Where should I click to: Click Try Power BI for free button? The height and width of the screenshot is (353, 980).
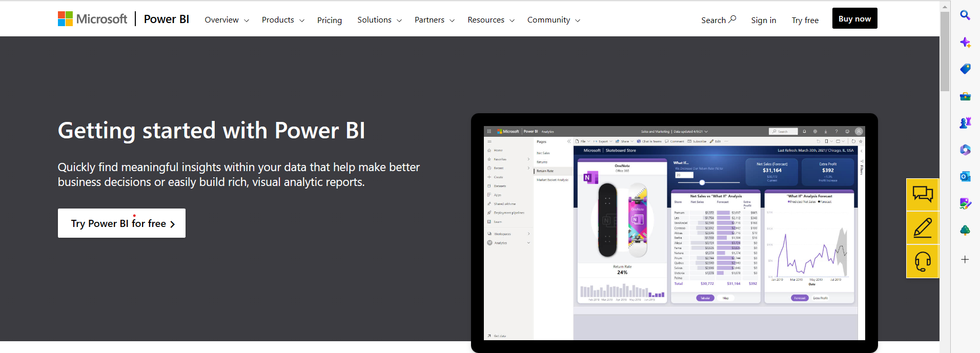[121, 223]
